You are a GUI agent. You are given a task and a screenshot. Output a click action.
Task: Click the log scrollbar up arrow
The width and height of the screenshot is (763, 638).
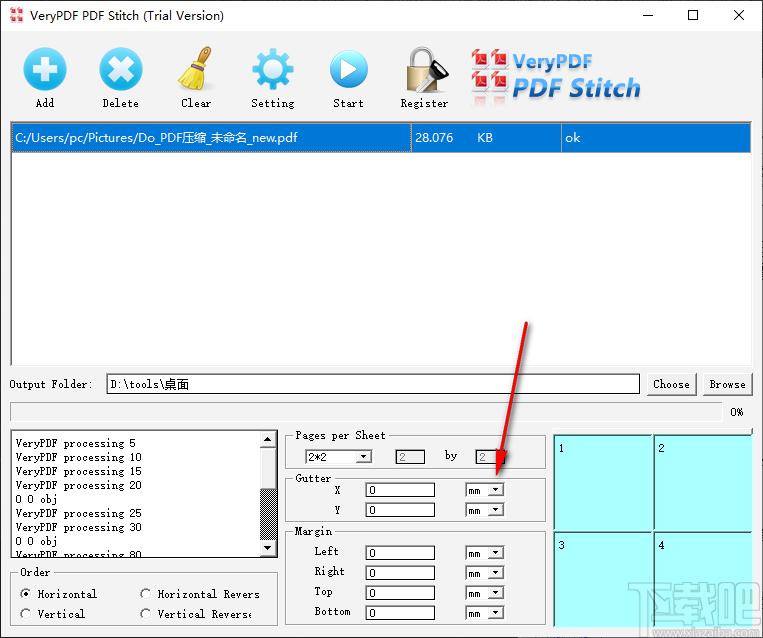268,439
